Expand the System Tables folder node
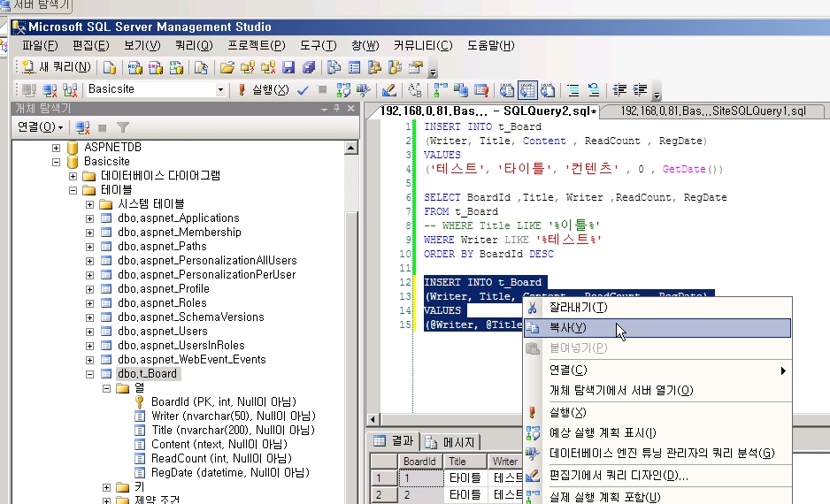 [90, 204]
